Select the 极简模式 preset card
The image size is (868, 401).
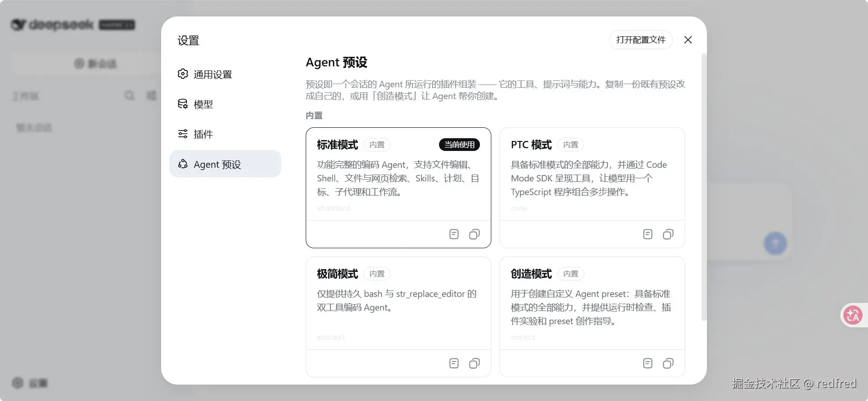point(399,317)
